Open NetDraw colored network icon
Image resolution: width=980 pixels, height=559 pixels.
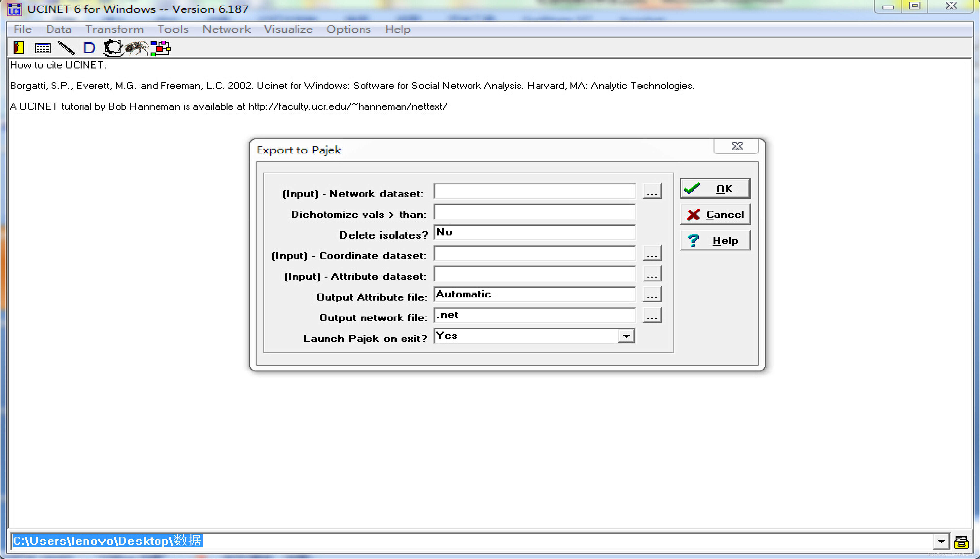(160, 48)
